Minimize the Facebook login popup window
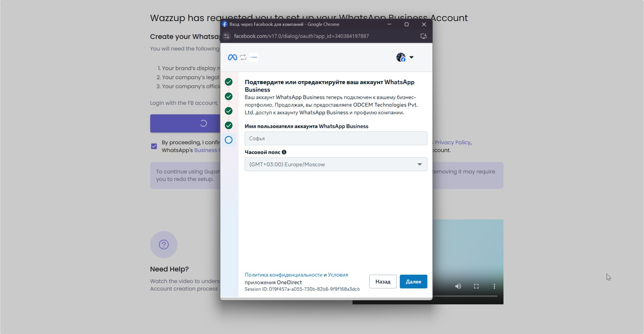Viewport: 644px width, 334px height. click(x=389, y=24)
